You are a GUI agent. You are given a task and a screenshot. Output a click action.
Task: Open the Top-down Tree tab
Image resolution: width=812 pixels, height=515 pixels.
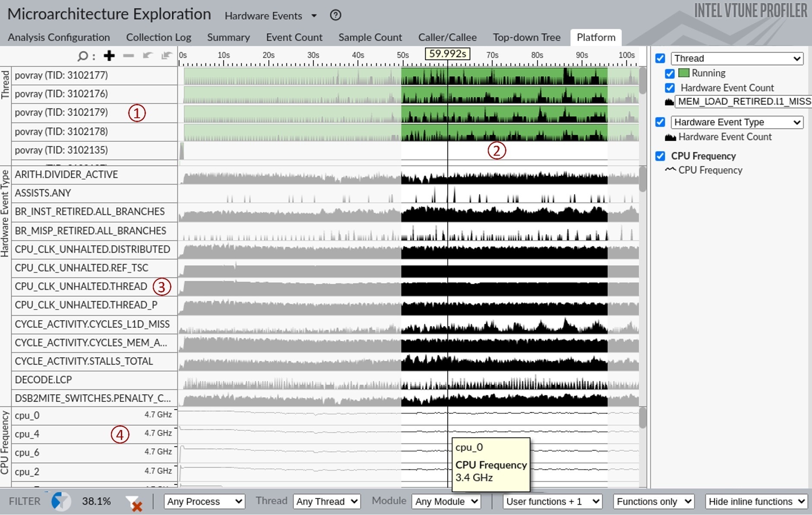[527, 38]
